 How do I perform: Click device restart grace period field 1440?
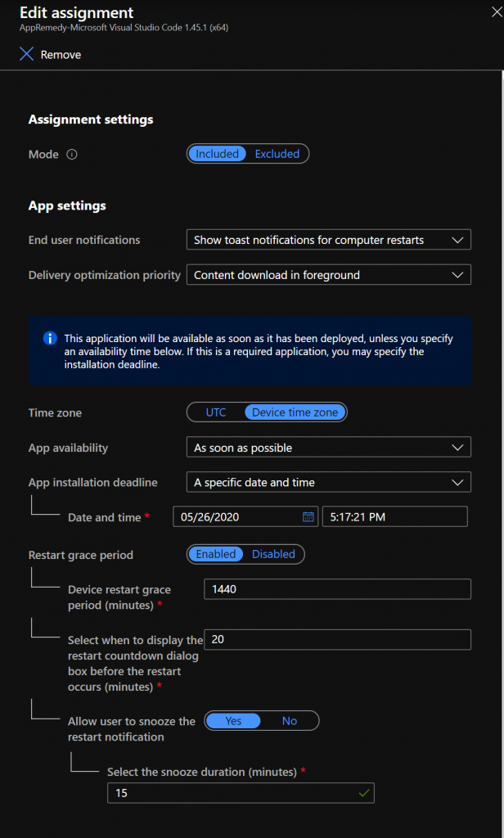[337, 589]
